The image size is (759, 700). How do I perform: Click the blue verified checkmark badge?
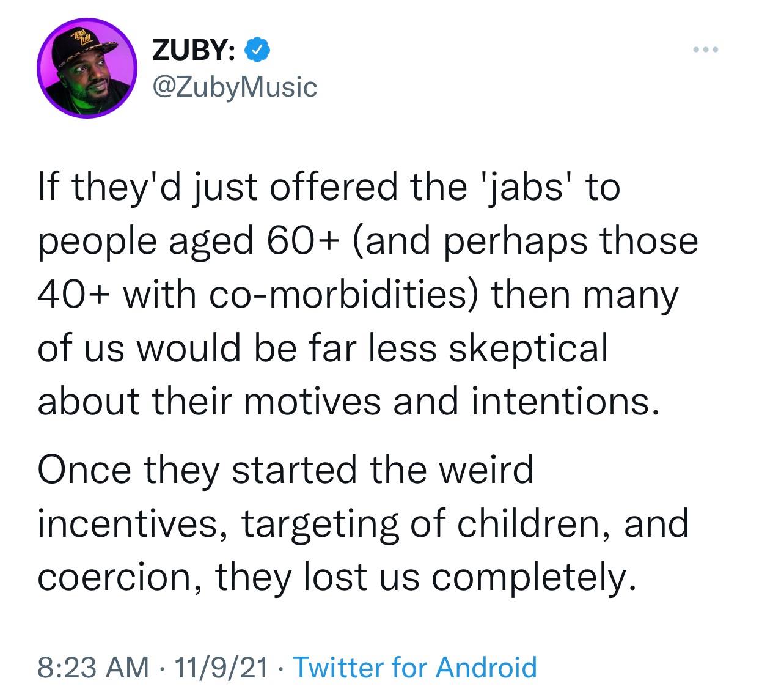pos(255,52)
